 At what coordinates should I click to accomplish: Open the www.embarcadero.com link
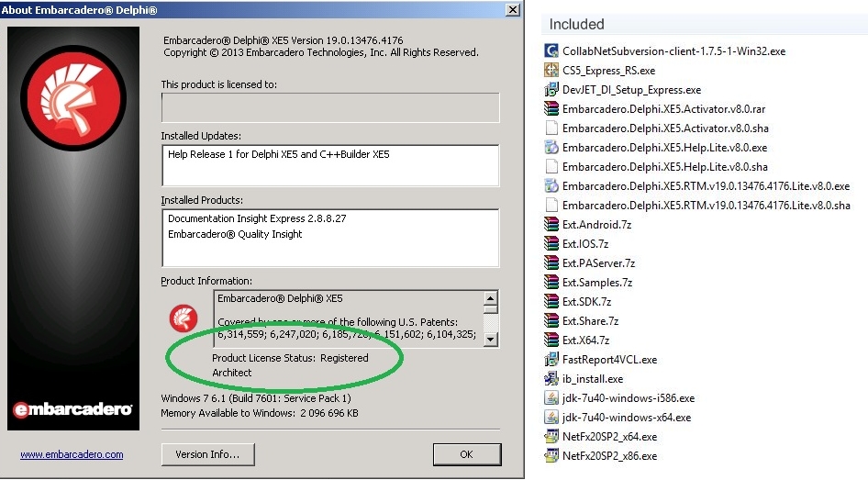click(72, 454)
